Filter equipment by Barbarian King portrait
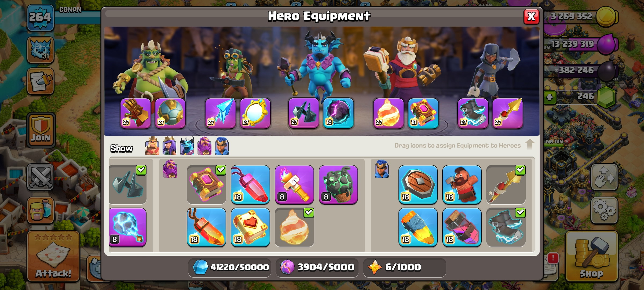The width and height of the screenshot is (644, 290). click(152, 146)
